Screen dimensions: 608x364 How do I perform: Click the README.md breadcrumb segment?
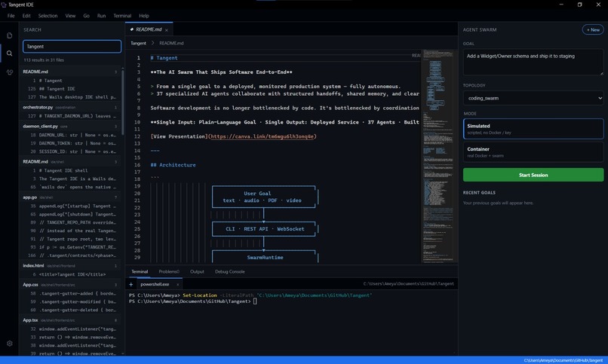(171, 43)
